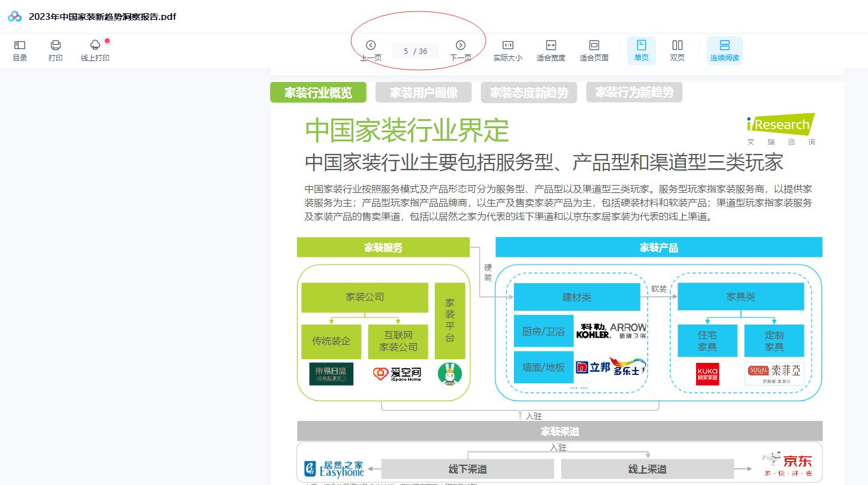Click the 打印 print icon

[x=56, y=50]
